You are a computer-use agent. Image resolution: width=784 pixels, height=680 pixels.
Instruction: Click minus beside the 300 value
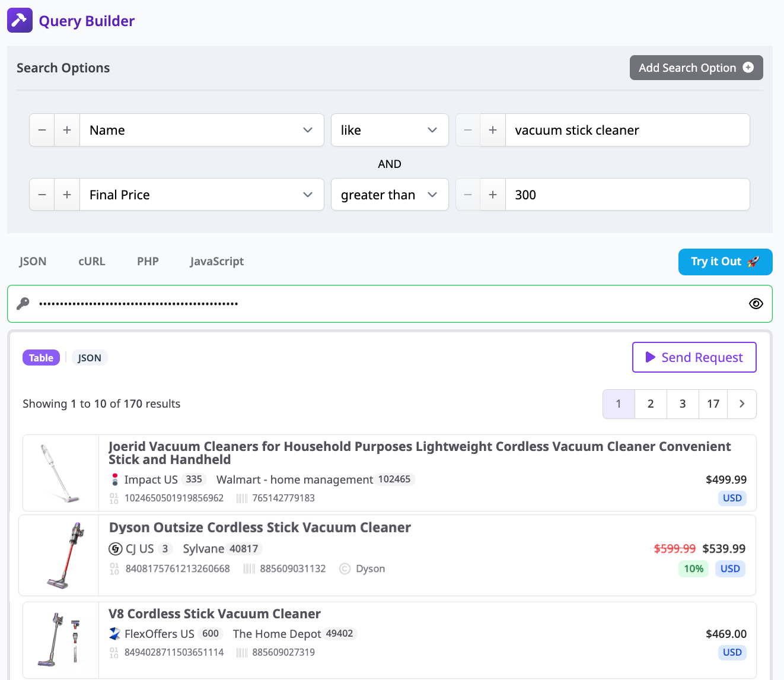468,195
